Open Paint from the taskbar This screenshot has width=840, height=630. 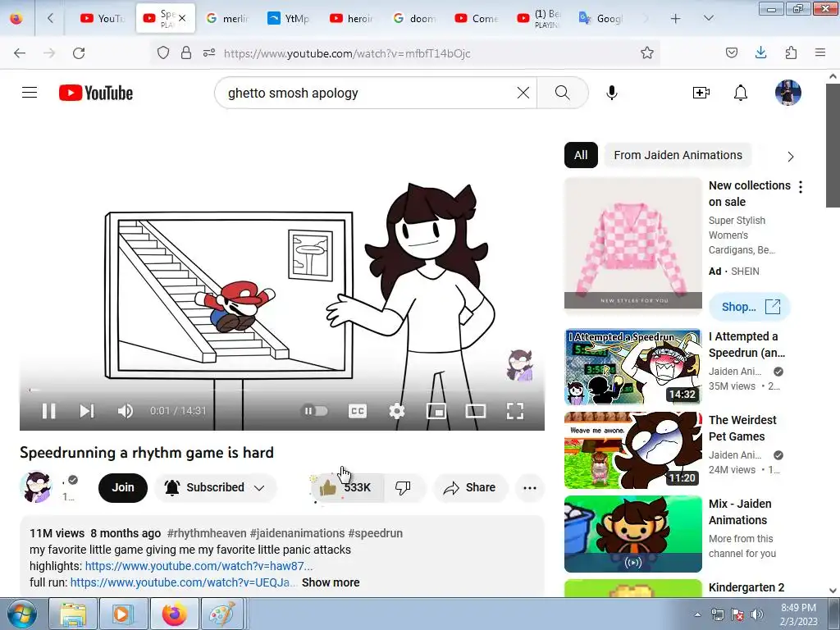(x=221, y=614)
